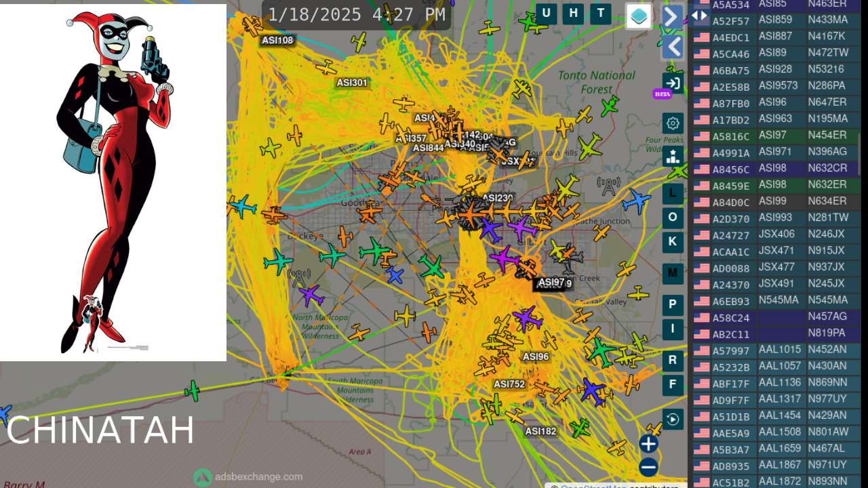Select the blue aircraft near Apache Junction
The width and height of the screenshot is (868, 488).
point(635,201)
